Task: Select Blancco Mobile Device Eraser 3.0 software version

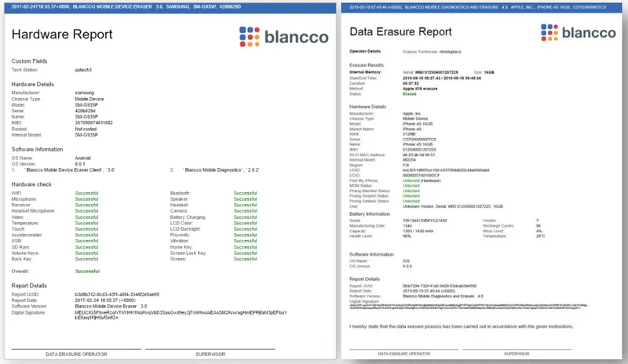Action: 111,306
